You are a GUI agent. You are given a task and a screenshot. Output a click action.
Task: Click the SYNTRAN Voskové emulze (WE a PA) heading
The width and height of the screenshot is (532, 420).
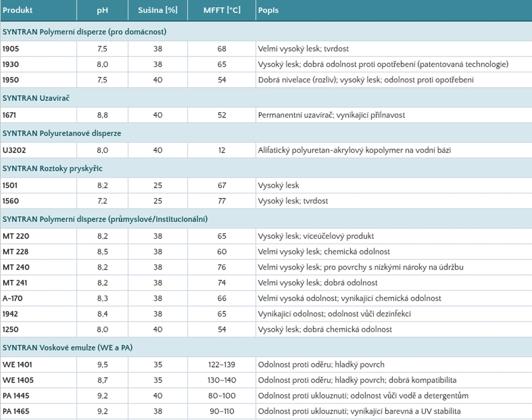68,348
